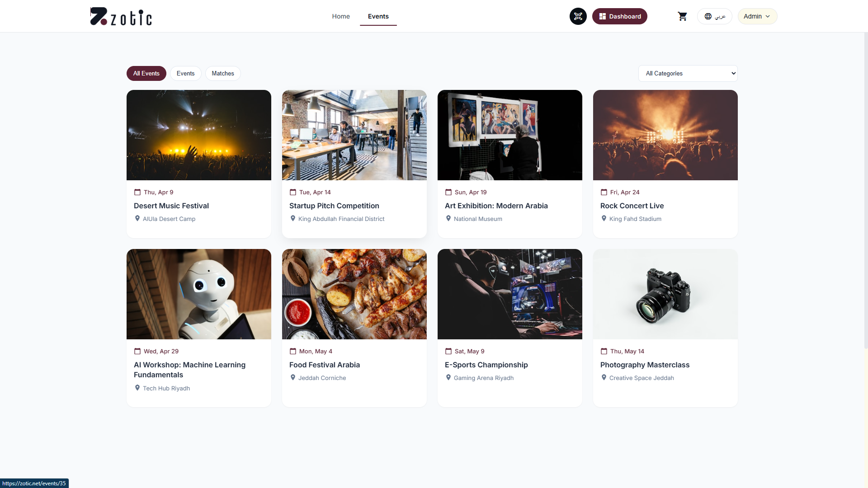868x488 pixels.
Task: Select the Events filter chip
Action: point(185,73)
